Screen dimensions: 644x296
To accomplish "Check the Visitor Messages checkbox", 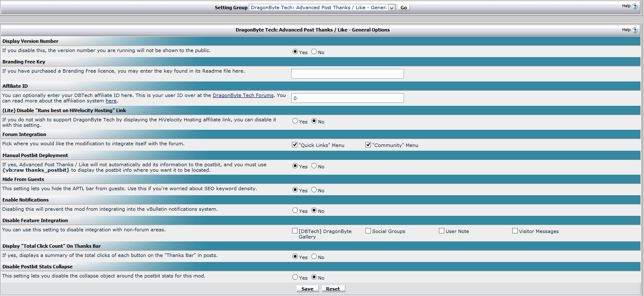I will pyautogui.click(x=515, y=231).
